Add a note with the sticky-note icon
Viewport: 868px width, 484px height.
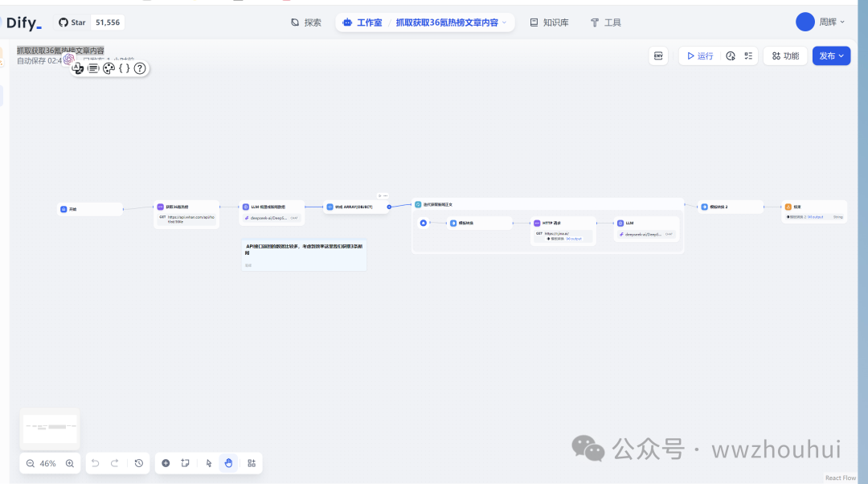coord(185,463)
